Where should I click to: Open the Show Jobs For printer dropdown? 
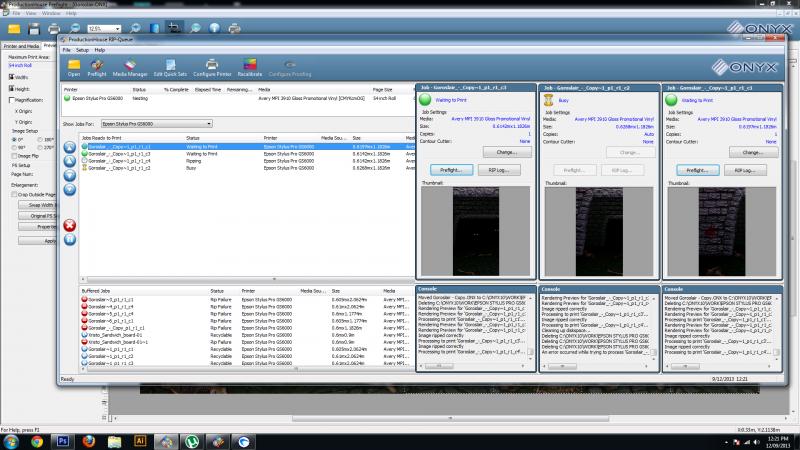coord(156,124)
